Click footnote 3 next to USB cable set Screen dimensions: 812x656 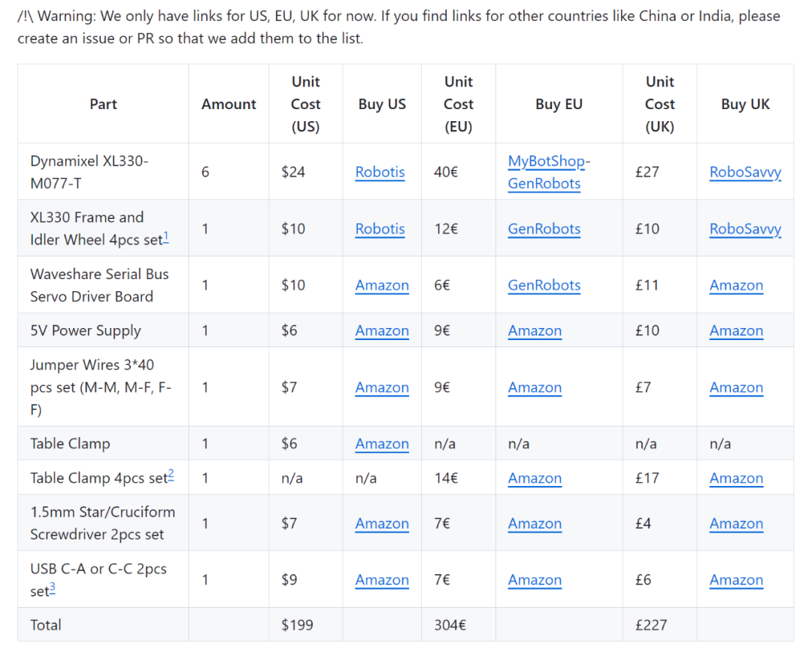(x=53, y=590)
